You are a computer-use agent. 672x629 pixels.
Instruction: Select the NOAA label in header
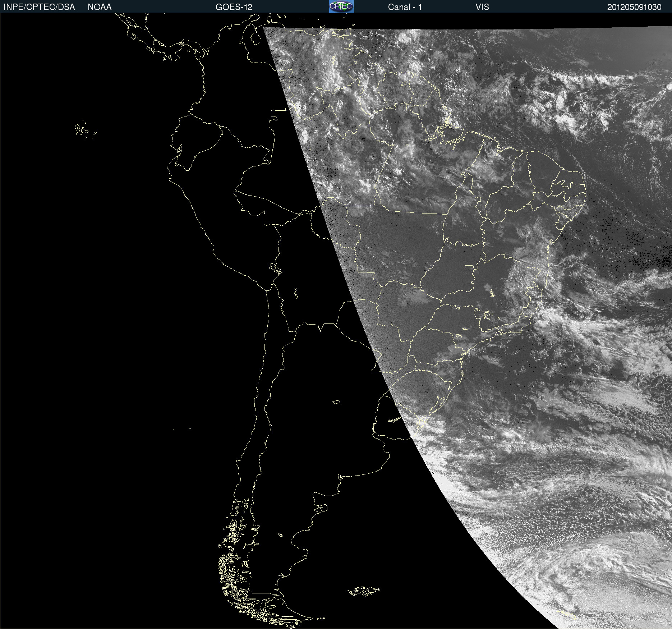tap(100, 7)
